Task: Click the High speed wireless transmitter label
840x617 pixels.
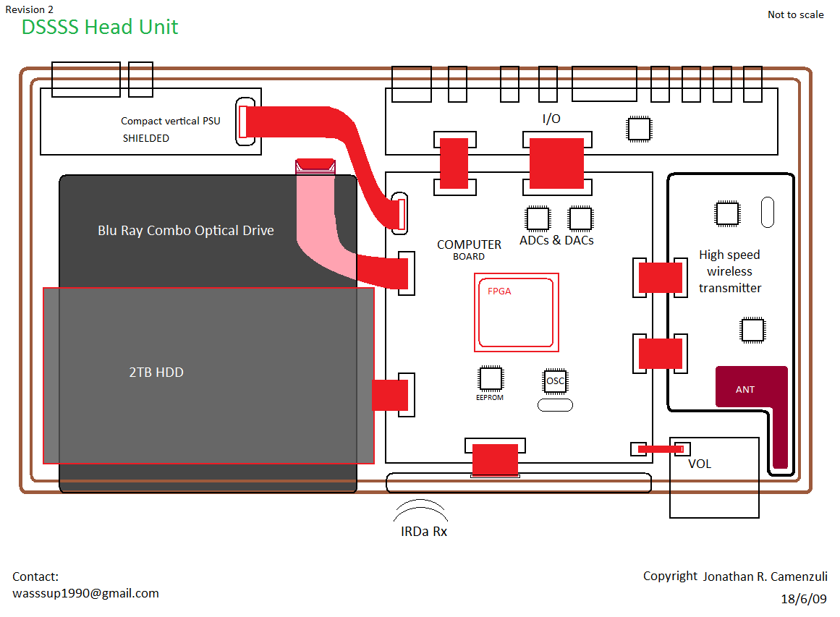Action: coord(729,271)
